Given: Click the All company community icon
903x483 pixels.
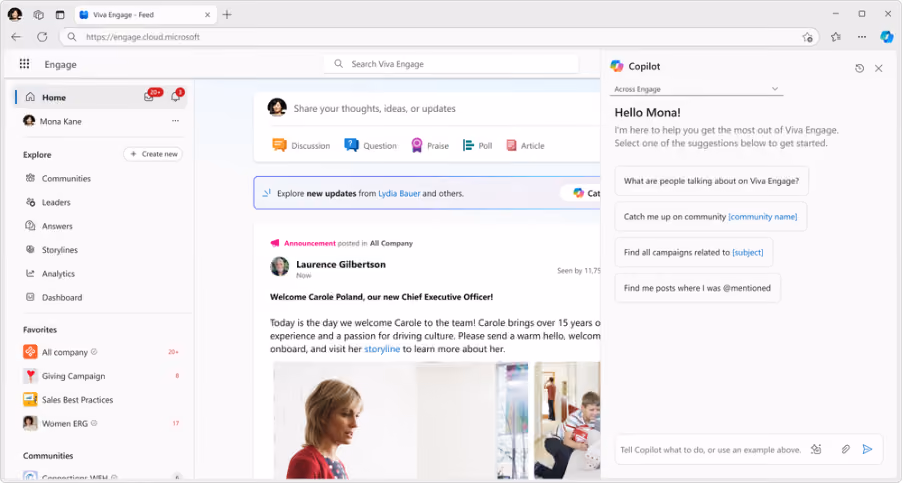Looking at the screenshot, I should (x=30, y=352).
